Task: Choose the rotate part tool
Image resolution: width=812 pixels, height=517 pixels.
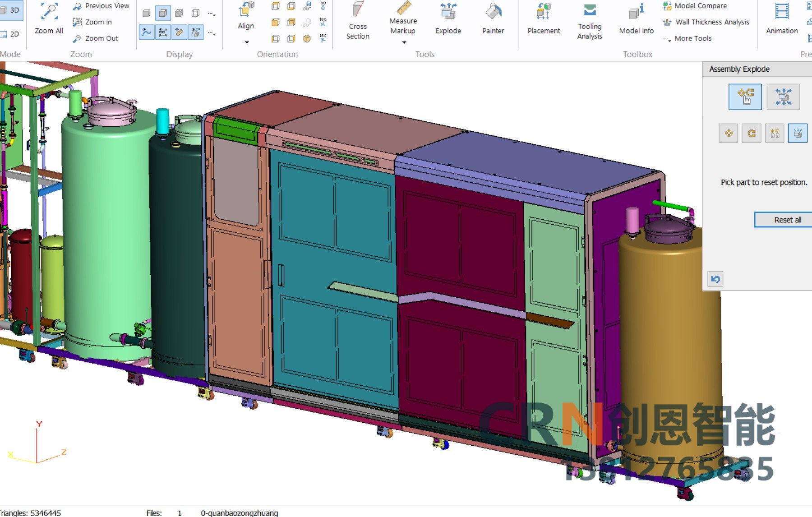Action: click(x=752, y=133)
